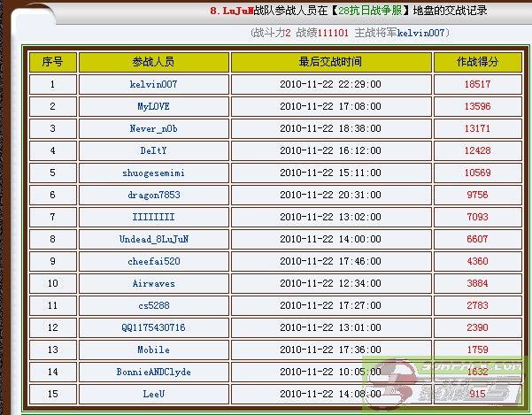
Task: Select the Airwaves player name
Action: coord(153,283)
